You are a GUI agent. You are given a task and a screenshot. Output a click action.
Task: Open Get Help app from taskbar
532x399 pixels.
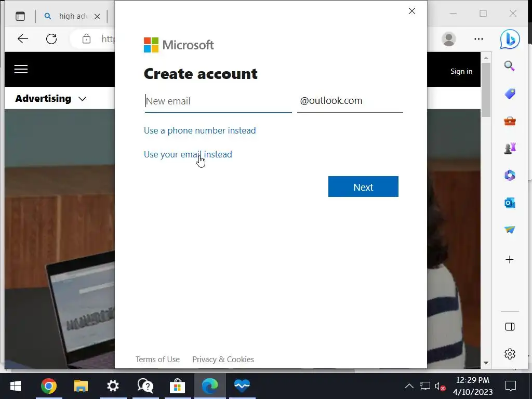coord(145,386)
